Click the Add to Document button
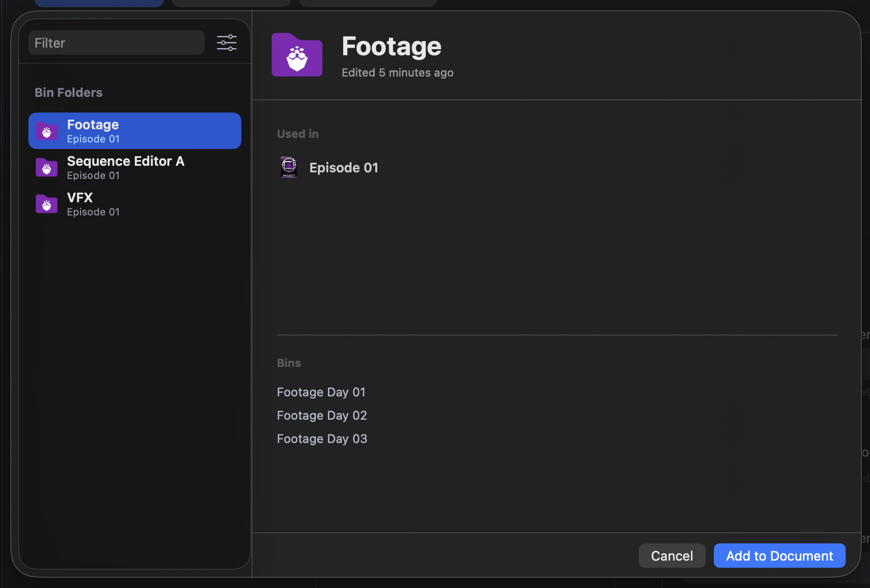 [x=779, y=556]
